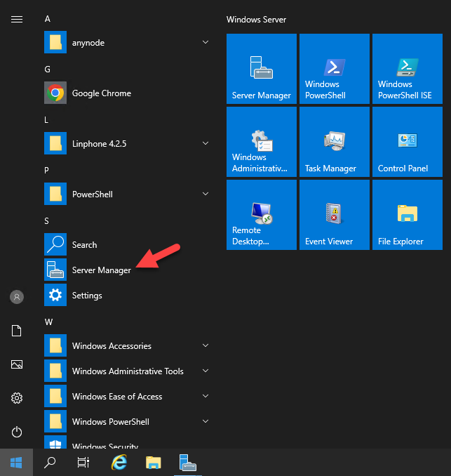Open the Control Panel tile
Screen dimensions: 451x476
click(x=408, y=142)
